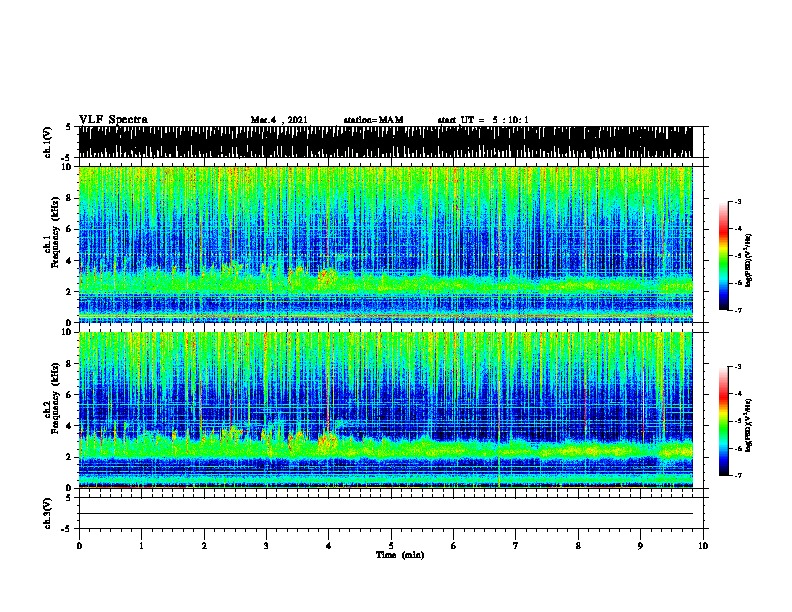Screen dimensions: 792x612
Task: Click the "-5" volt tick on ch.3(V) axis
Action: (67, 529)
